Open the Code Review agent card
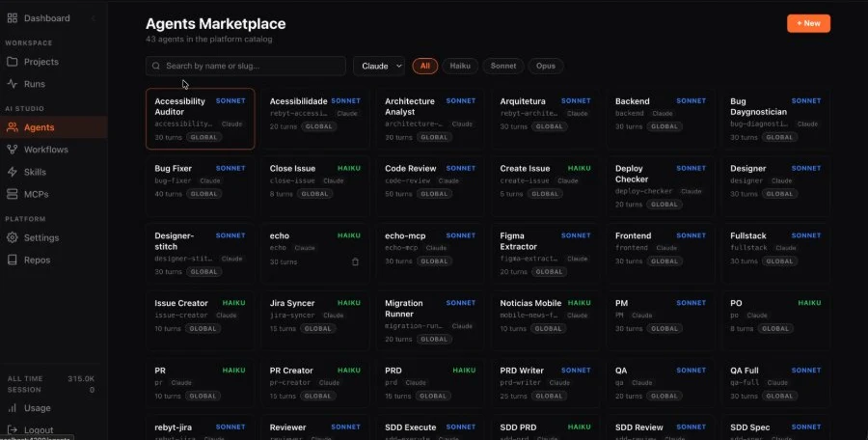 point(430,186)
